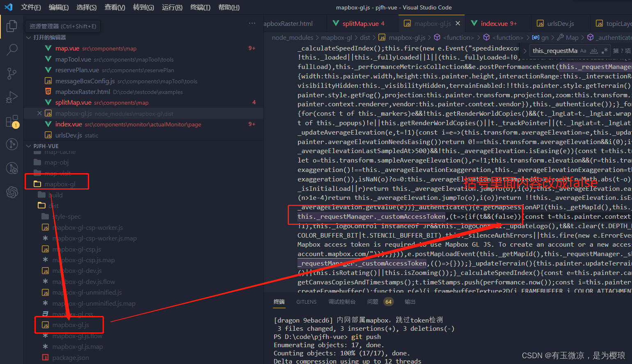Open mapbox-gl.js.map file
Image resolution: width=632 pixels, height=364 pixels.
tap(78, 347)
